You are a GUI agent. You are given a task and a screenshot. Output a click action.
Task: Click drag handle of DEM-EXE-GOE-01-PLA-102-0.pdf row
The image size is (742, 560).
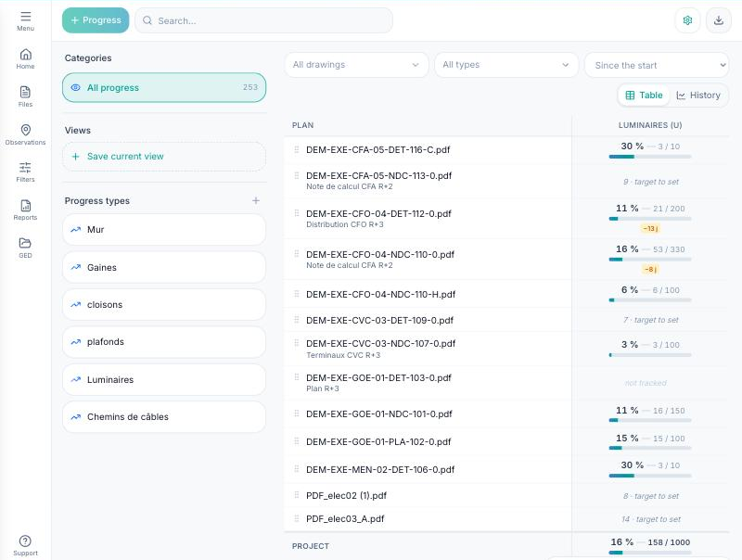tap(297, 441)
